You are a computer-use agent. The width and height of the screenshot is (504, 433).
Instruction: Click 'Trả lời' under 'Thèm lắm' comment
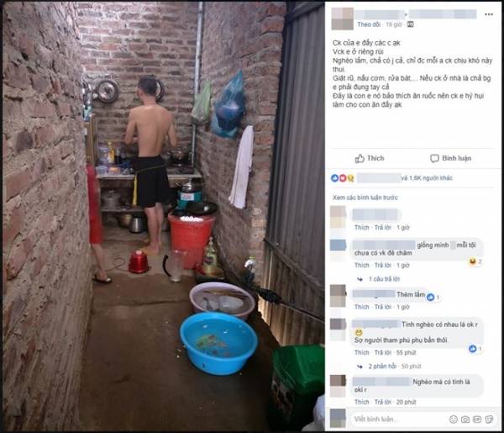point(383,307)
